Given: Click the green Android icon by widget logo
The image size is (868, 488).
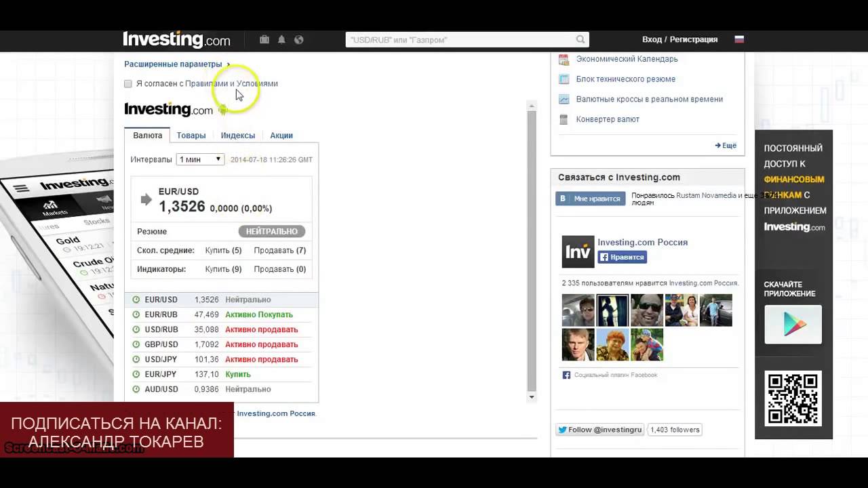Looking at the screenshot, I should 222,110.
